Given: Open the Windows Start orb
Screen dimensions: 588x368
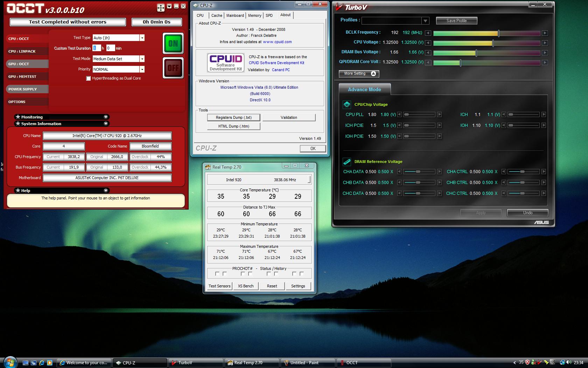Looking at the screenshot, I should (x=10, y=362).
